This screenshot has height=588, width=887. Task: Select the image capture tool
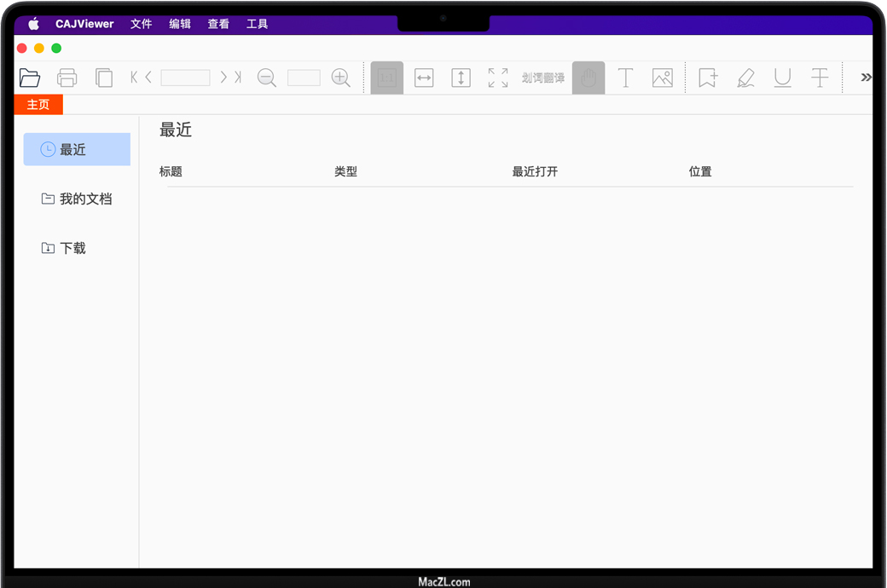pos(663,78)
